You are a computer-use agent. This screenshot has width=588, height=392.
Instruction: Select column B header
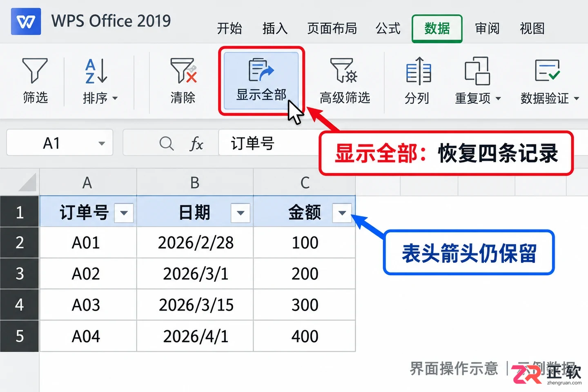coord(195,182)
